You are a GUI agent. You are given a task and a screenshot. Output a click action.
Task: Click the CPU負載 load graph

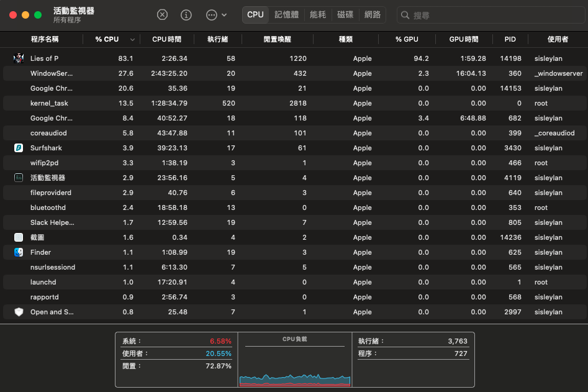pyautogui.click(x=295, y=379)
